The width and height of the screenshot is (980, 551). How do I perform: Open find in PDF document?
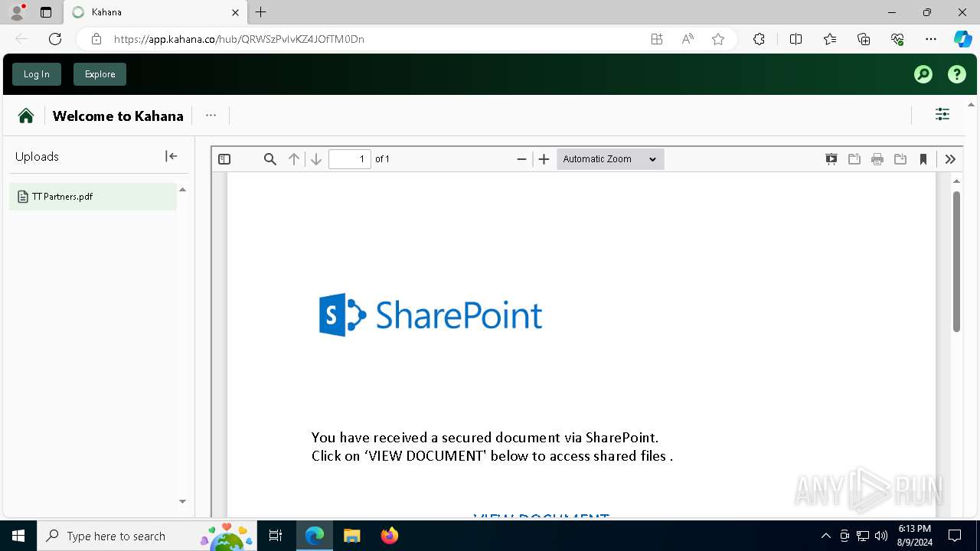(x=269, y=159)
